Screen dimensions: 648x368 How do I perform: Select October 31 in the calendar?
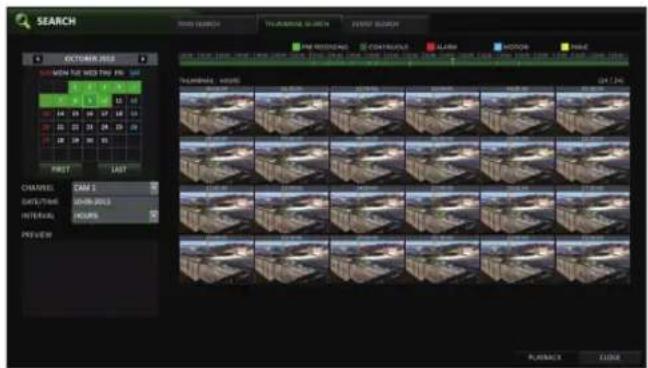(x=105, y=141)
